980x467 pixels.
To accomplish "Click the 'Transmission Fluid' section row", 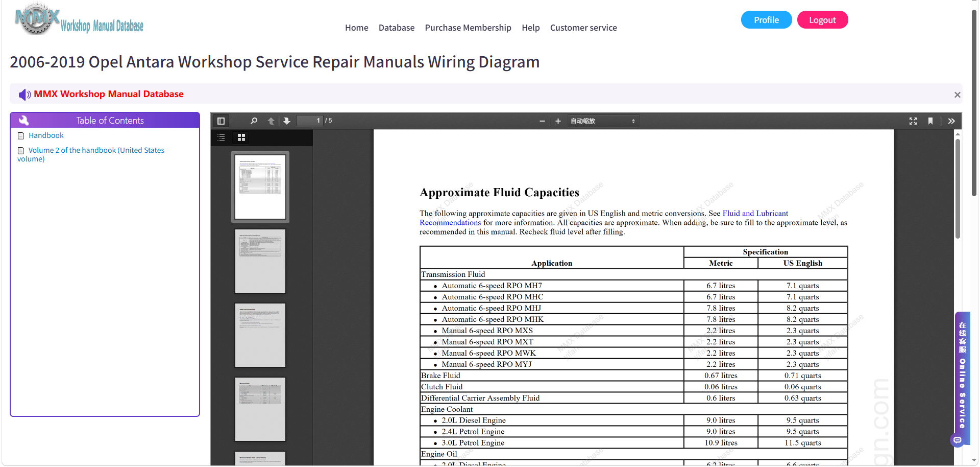I will tap(634, 274).
